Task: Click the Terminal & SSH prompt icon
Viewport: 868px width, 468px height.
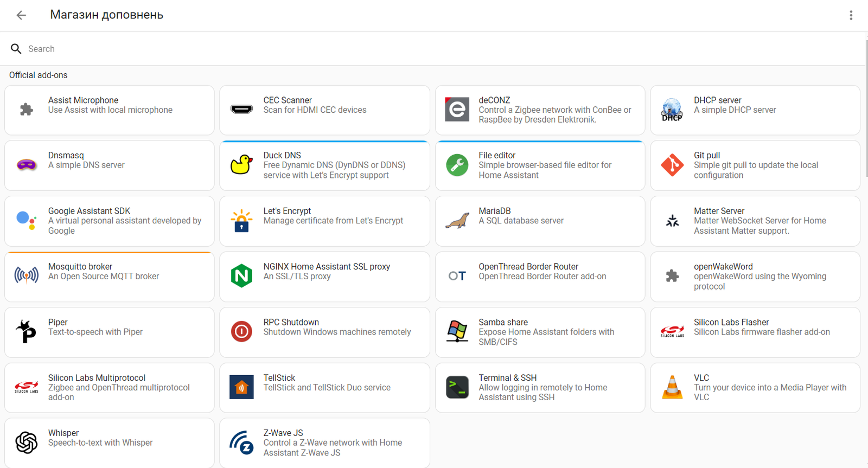Action: click(457, 387)
